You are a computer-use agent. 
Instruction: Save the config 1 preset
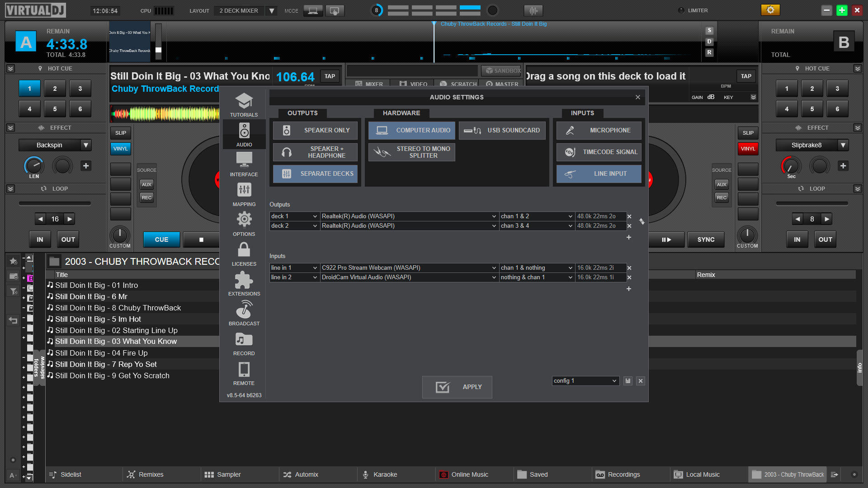tap(628, 381)
